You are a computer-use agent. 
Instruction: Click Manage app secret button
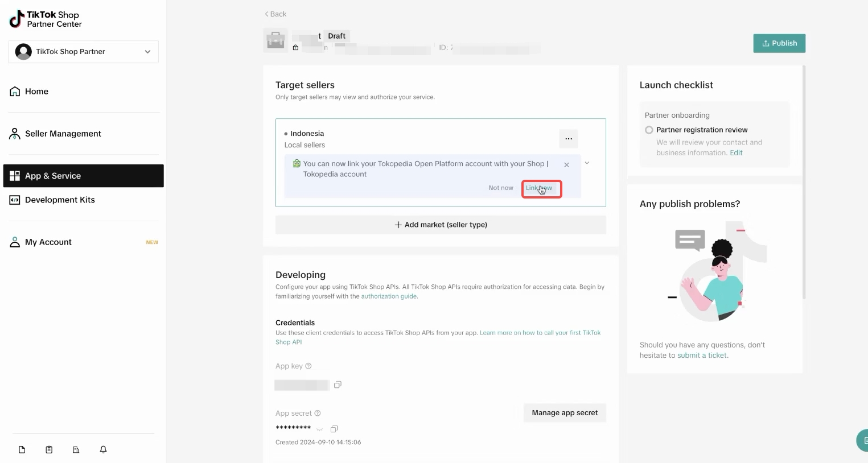565,413
